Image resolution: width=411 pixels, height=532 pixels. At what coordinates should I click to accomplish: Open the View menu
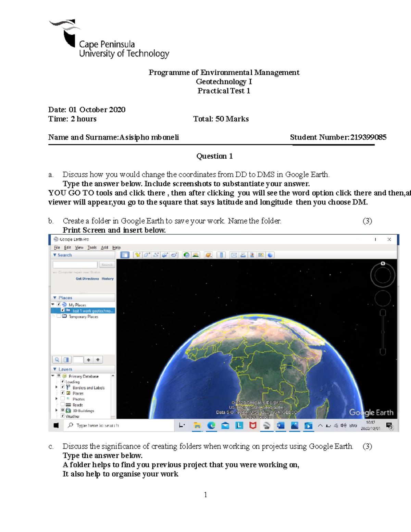[x=79, y=247]
